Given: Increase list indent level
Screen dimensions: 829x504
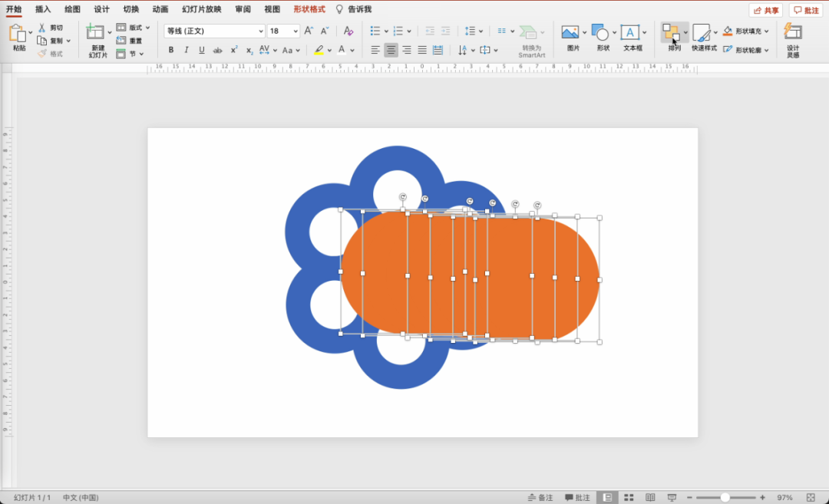Looking at the screenshot, I should (446, 31).
